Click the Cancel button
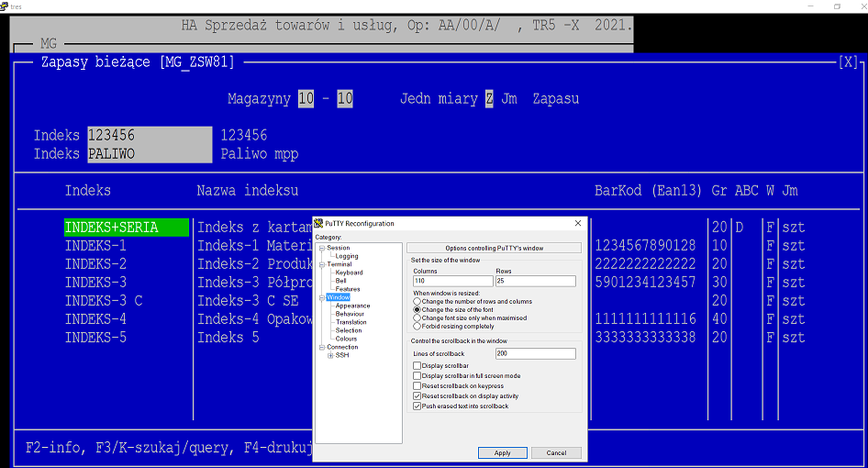 coord(556,453)
